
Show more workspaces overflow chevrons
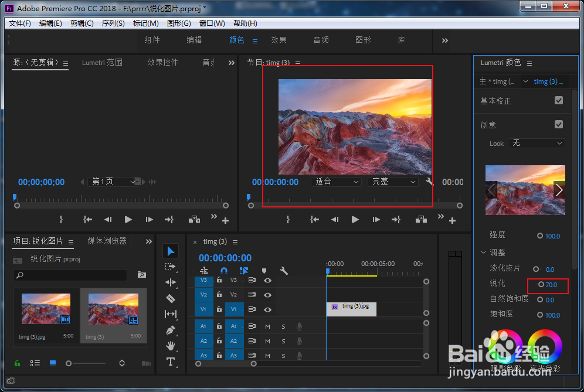tap(444, 40)
